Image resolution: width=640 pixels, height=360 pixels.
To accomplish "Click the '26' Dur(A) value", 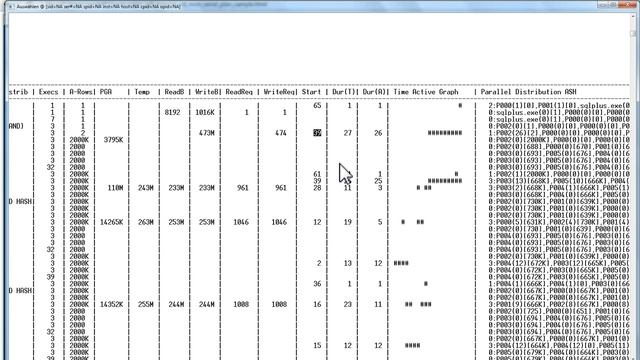I will (378, 133).
